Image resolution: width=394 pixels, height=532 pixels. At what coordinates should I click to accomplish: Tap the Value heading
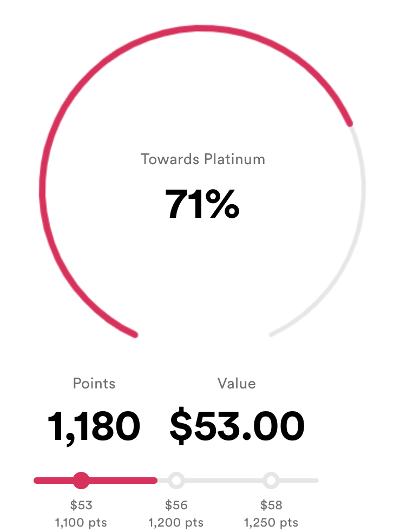pos(237,384)
